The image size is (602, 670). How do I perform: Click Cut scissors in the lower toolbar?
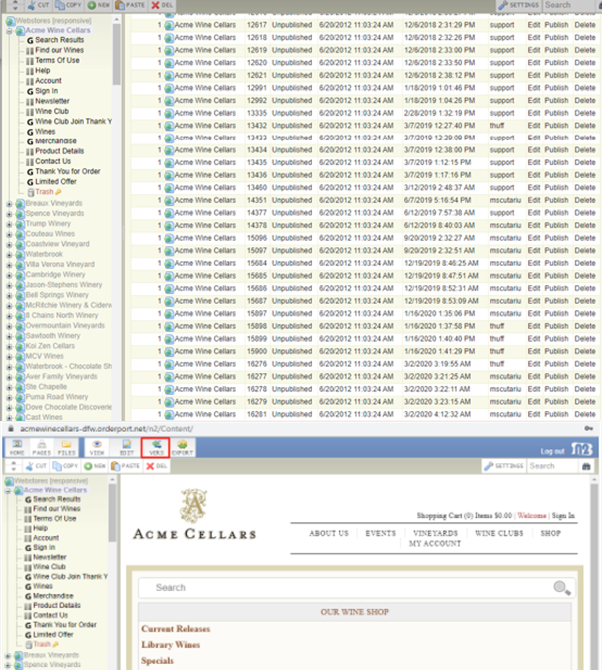coord(36,466)
